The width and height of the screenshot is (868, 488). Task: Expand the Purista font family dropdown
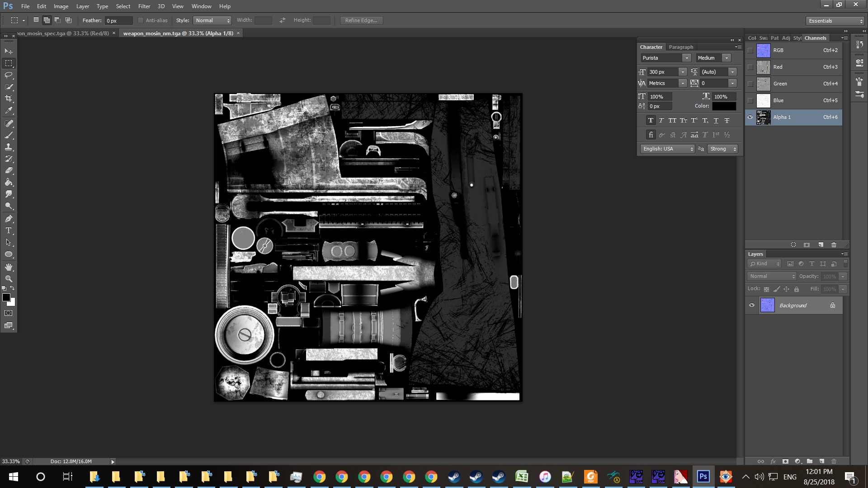[686, 58]
